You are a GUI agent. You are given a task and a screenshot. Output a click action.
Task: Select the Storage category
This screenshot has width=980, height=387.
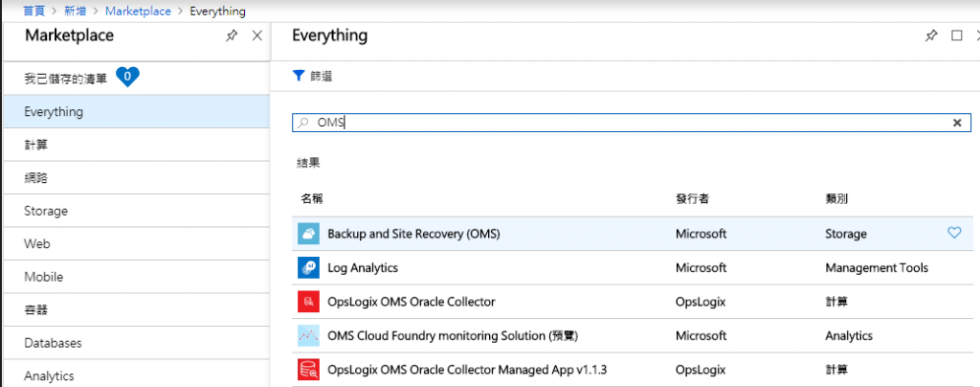pos(137,212)
